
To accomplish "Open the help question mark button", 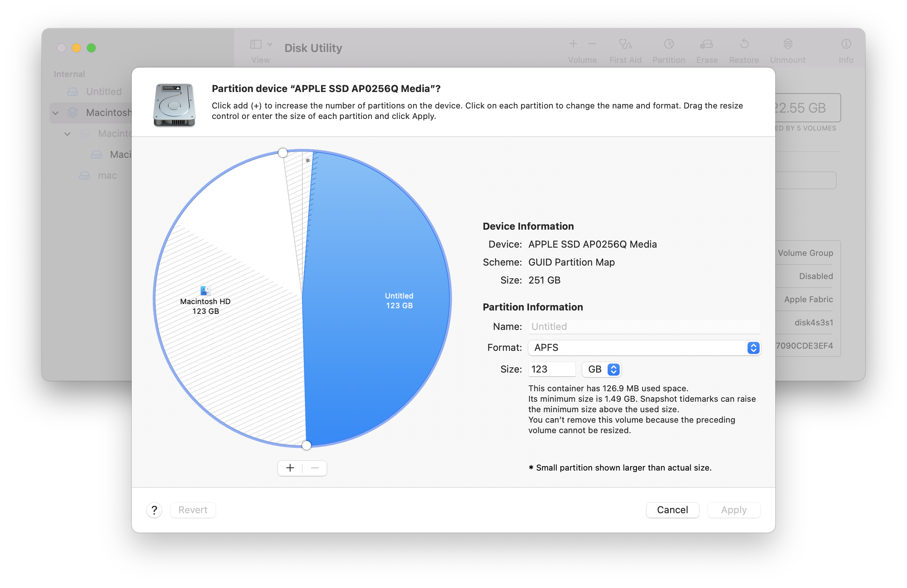I will coord(154,509).
